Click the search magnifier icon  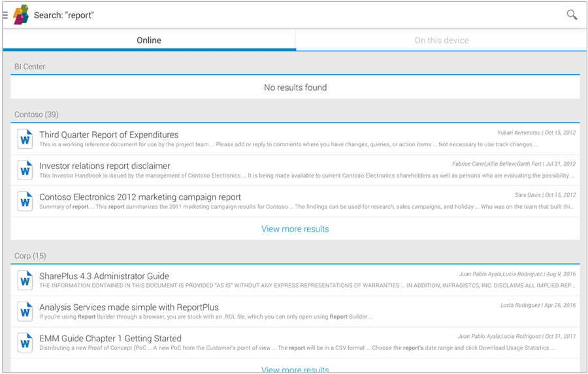[x=572, y=15]
